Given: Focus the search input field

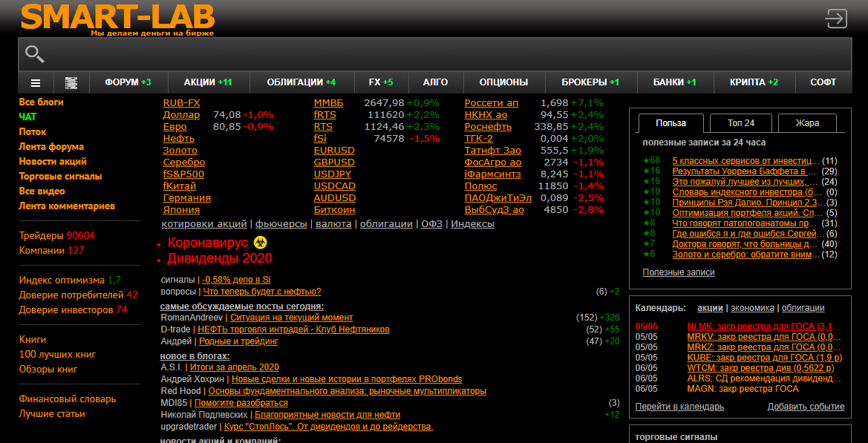Looking at the screenshot, I should click(x=434, y=54).
